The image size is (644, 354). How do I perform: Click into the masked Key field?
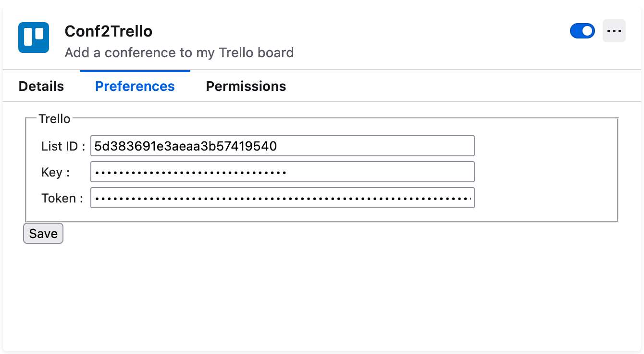pos(282,172)
